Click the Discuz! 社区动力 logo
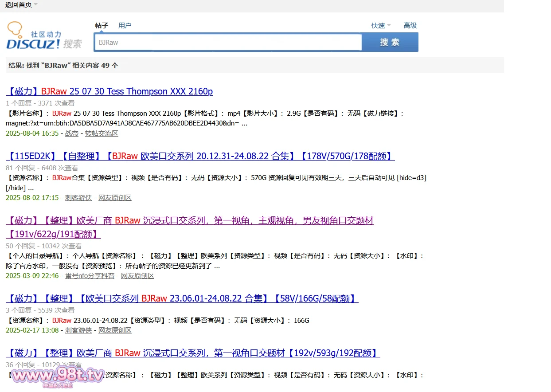551x392 pixels. (x=44, y=36)
